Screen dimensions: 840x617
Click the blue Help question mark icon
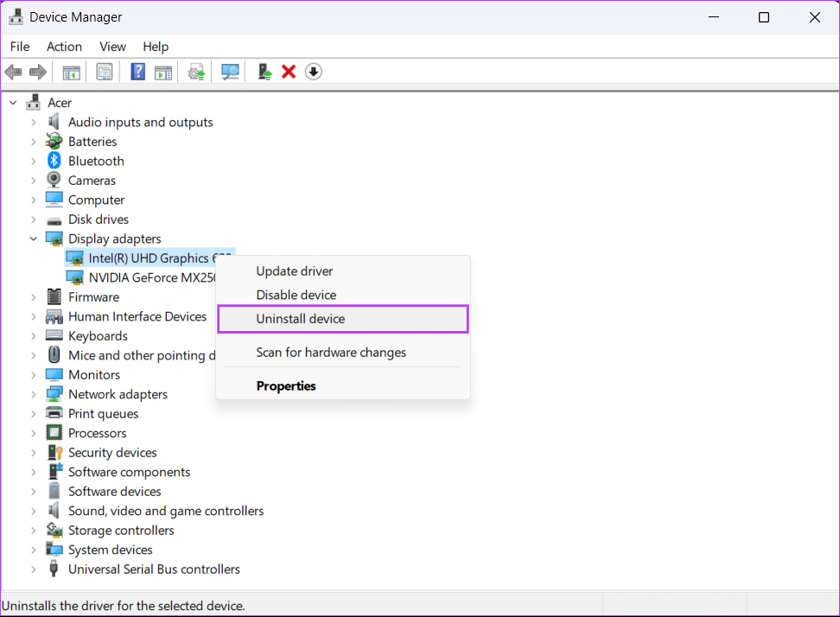137,72
